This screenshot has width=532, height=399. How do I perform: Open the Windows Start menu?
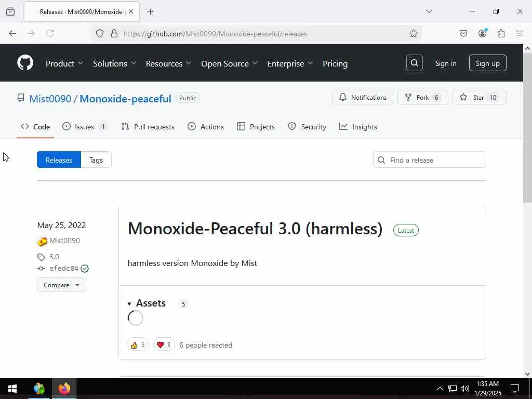pyautogui.click(x=12, y=389)
